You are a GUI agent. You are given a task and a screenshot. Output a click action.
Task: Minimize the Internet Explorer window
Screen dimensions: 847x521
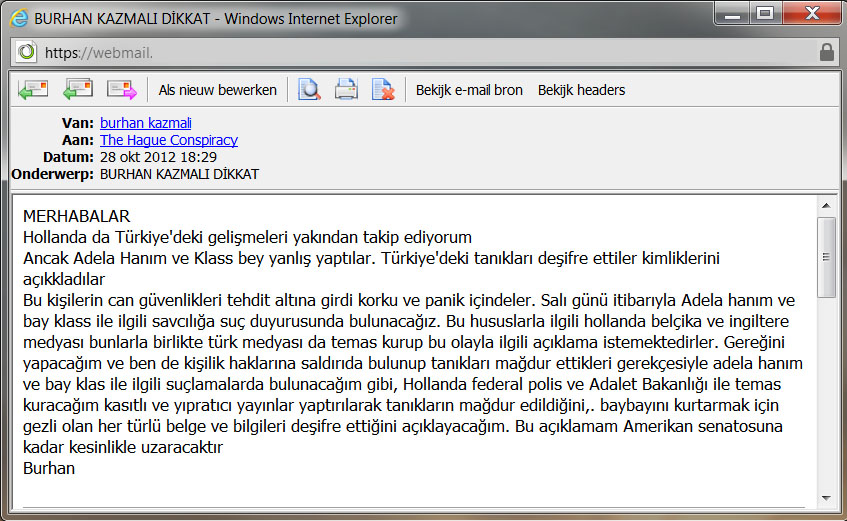click(732, 14)
